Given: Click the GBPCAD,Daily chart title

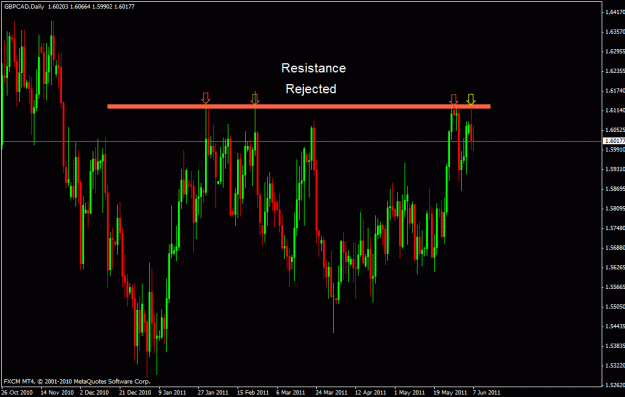Looking at the screenshot, I should [x=24, y=7].
